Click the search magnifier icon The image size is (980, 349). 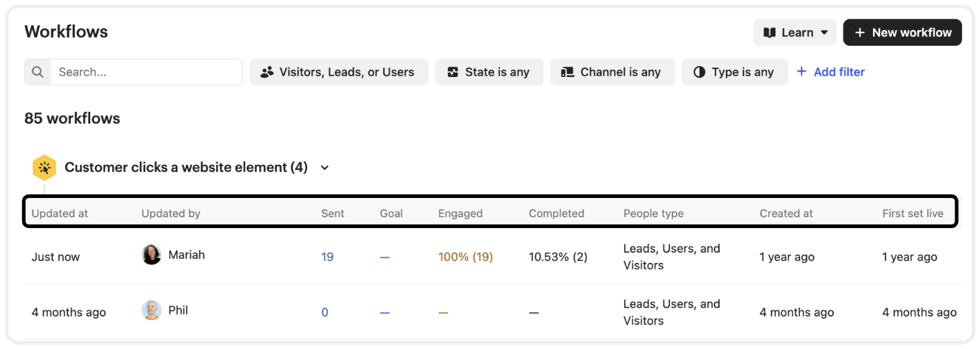(x=37, y=72)
